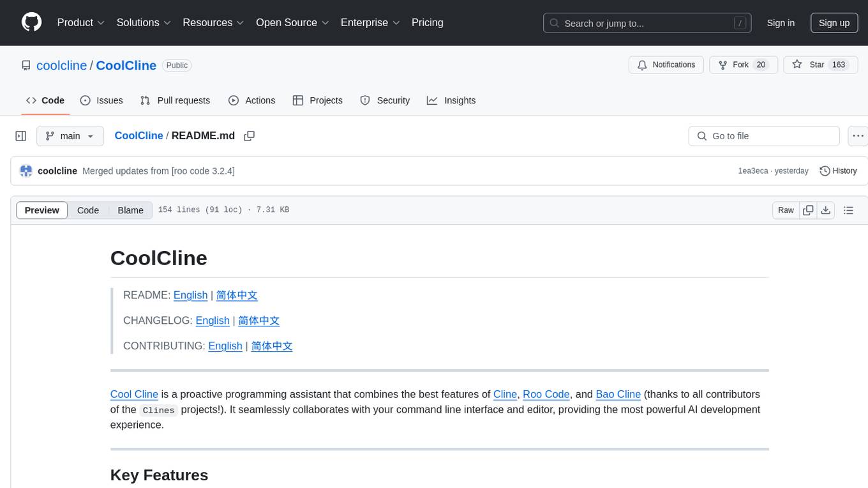
Task: Collapse the file tree side panel
Action: pyautogui.click(x=21, y=136)
